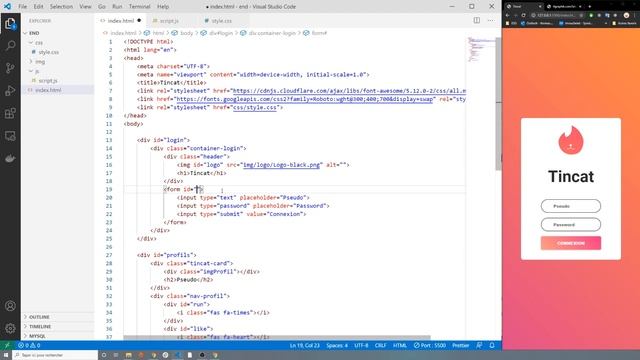
Task: Follow the img/logo/logo-black.png link on line 16
Action: tap(281, 165)
